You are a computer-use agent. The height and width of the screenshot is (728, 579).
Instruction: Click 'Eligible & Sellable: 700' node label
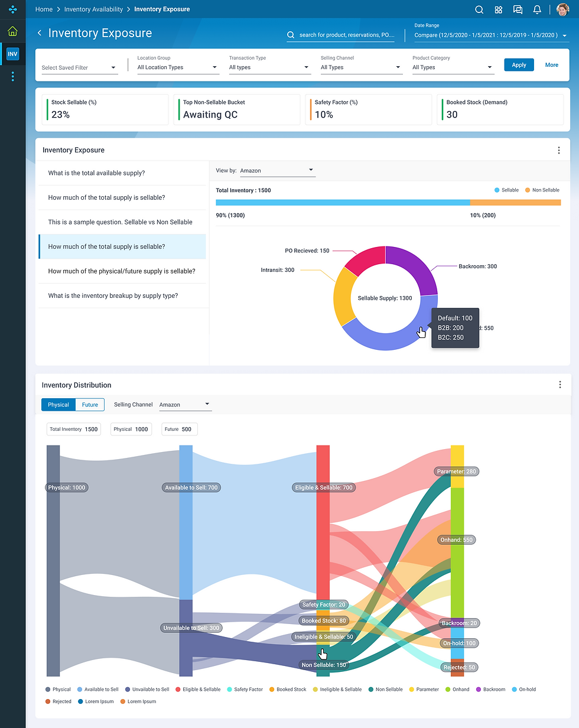(x=324, y=487)
